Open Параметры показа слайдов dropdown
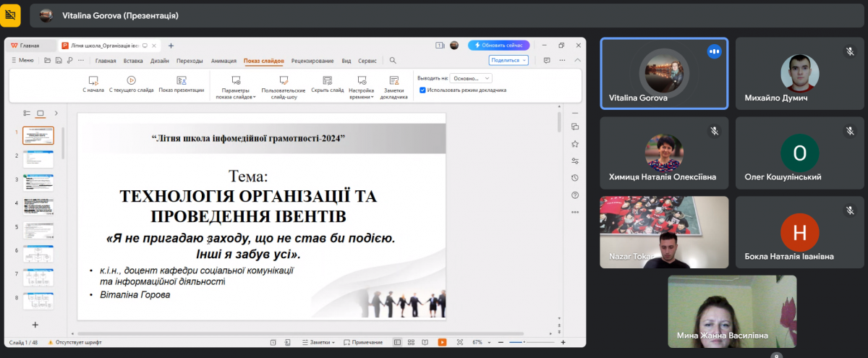This screenshot has width=868, height=358. pyautogui.click(x=235, y=86)
